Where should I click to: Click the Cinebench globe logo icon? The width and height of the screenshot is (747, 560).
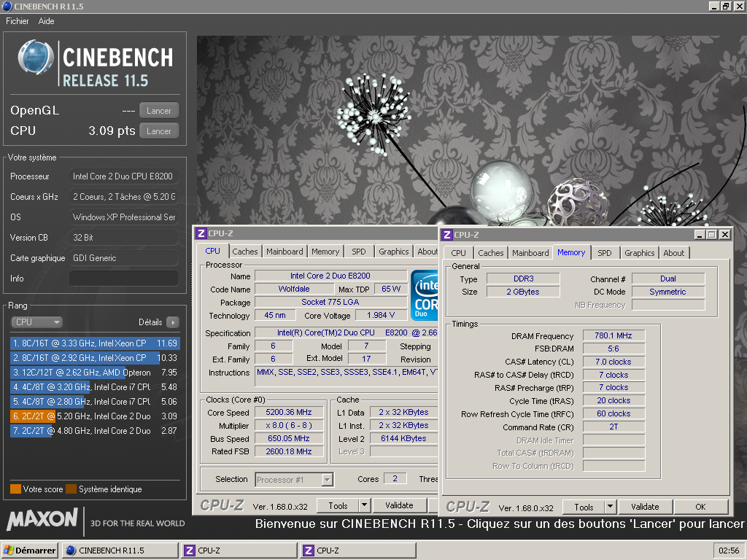tap(35, 58)
